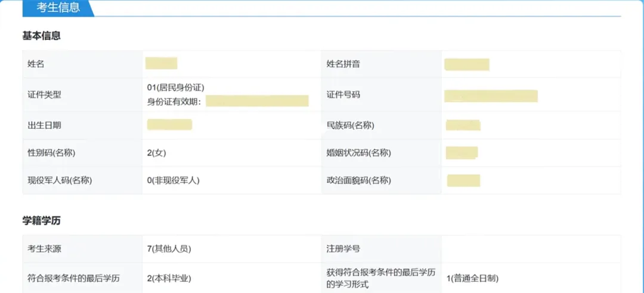
Task: Click the 学籍学历 section heading
Action: pos(42,221)
